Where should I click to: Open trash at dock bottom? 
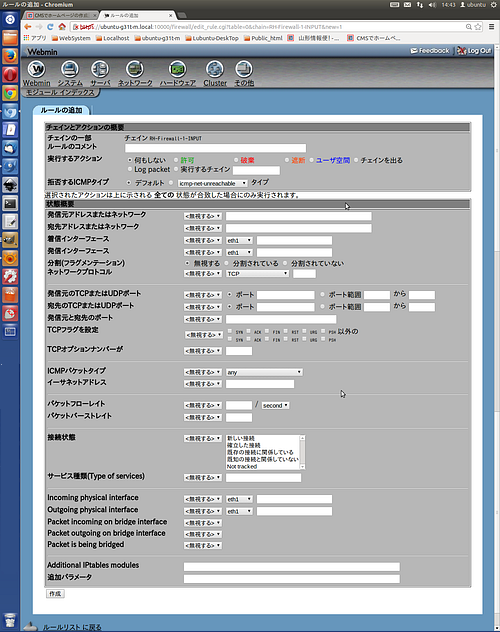point(10,621)
